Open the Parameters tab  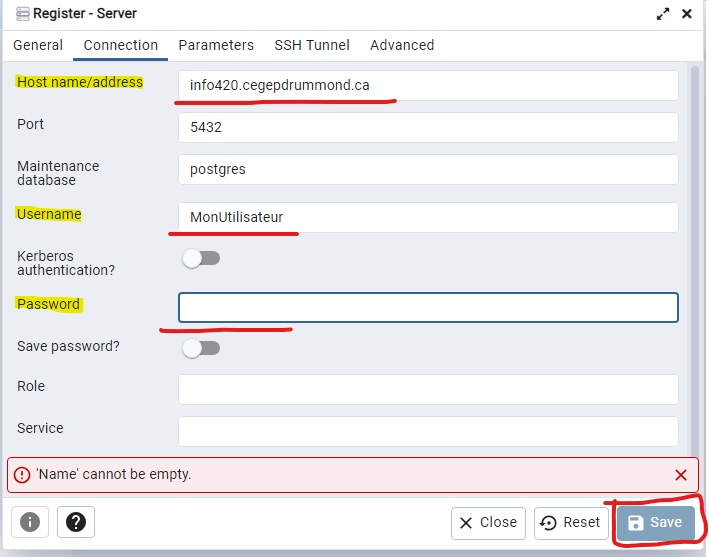[x=216, y=45]
